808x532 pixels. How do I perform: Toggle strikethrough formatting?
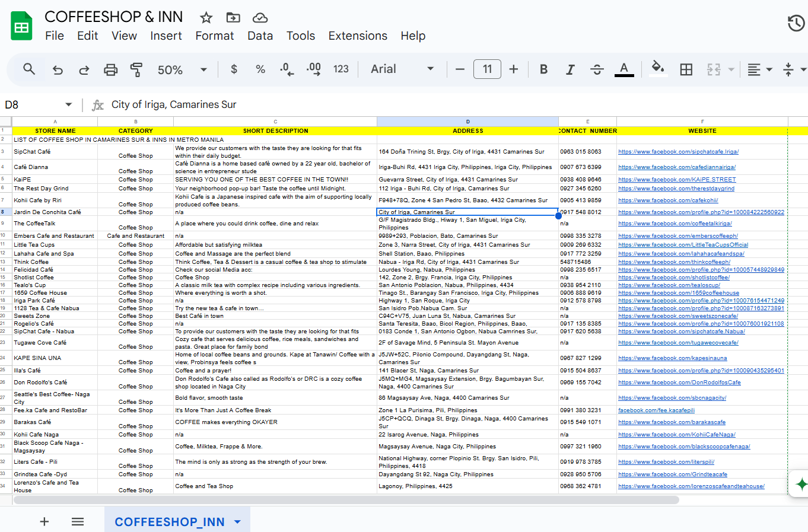[597, 69]
